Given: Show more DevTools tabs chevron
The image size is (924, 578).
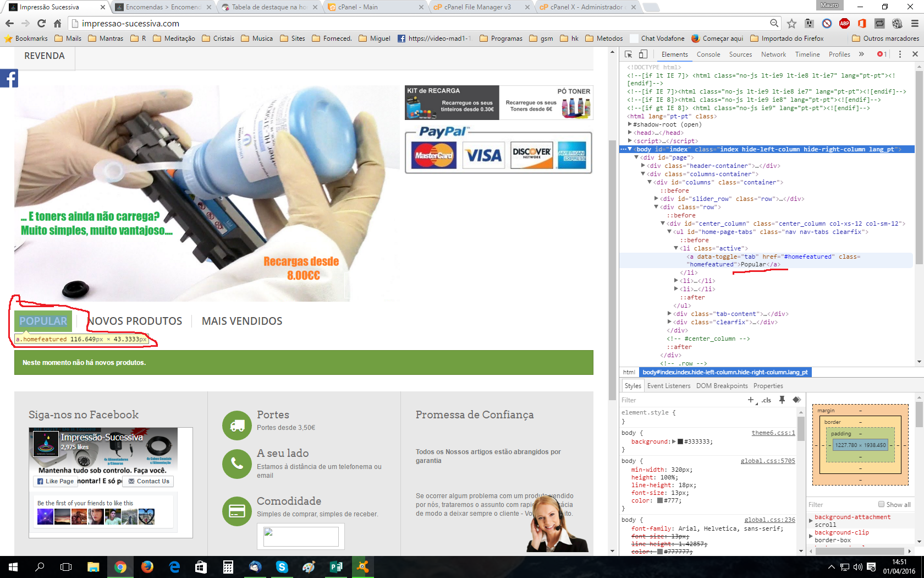Looking at the screenshot, I should point(861,54).
